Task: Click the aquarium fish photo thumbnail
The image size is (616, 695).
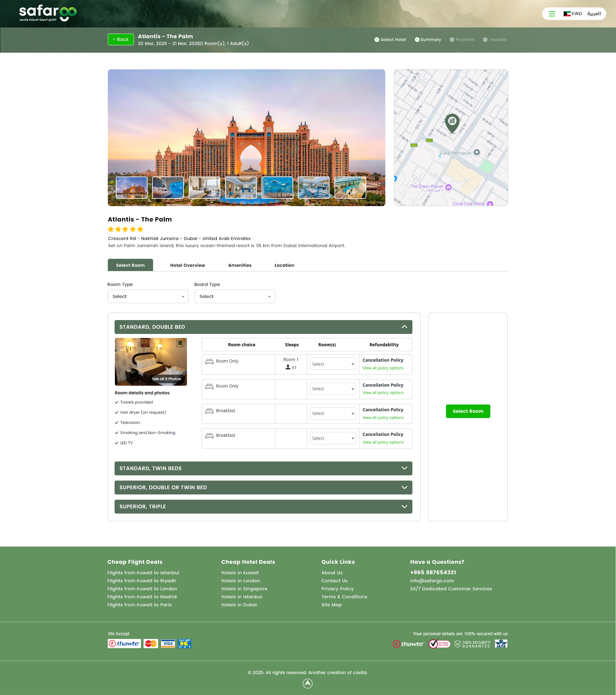Action: 277,187
